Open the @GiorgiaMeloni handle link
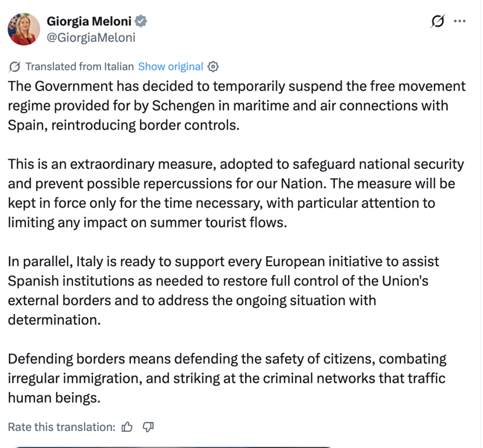 [91, 38]
